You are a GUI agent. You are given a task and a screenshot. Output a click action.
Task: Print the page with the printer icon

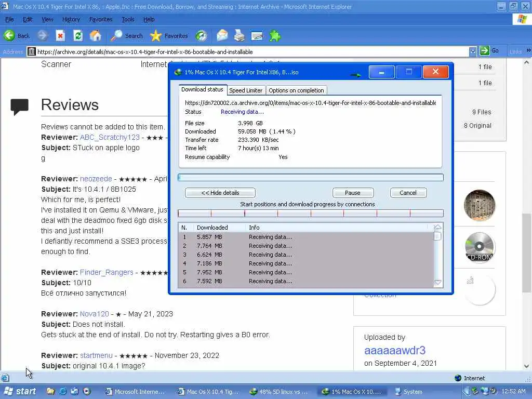pos(239,36)
